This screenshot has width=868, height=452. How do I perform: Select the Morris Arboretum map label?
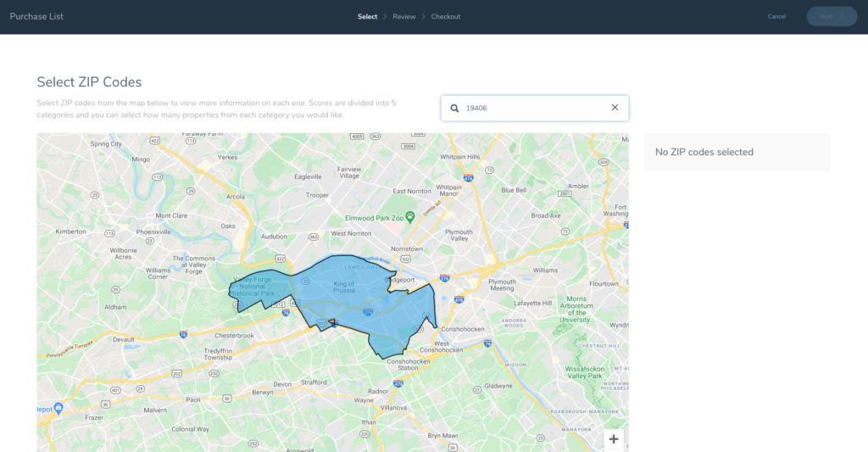(x=576, y=309)
